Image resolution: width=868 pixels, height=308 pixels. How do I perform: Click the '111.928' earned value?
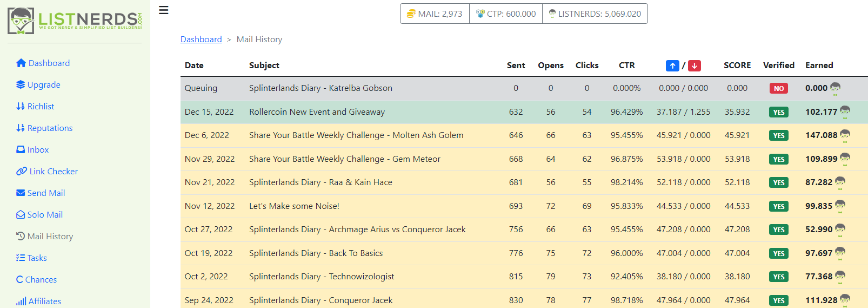821,300
